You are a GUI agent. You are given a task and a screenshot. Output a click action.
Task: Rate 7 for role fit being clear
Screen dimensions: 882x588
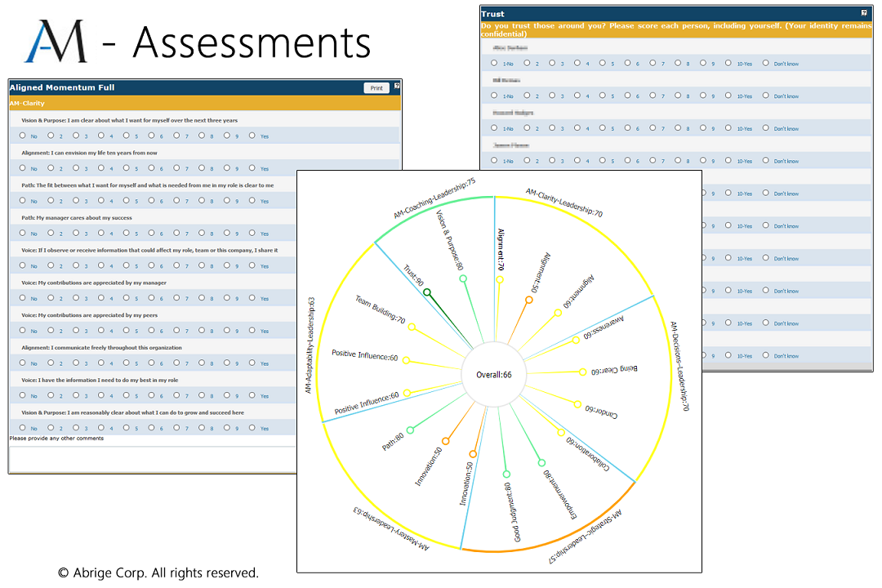(x=176, y=200)
